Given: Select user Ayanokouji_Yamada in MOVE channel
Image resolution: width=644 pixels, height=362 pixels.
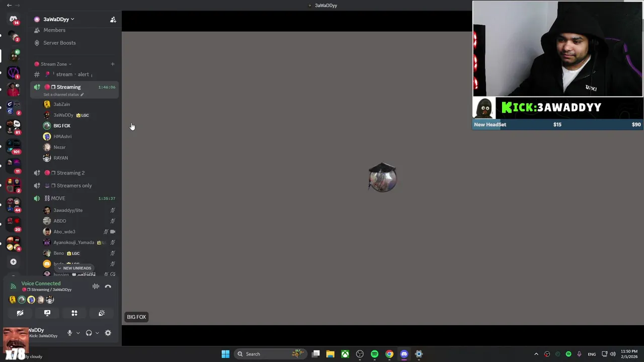Looking at the screenshot, I should [73, 243].
